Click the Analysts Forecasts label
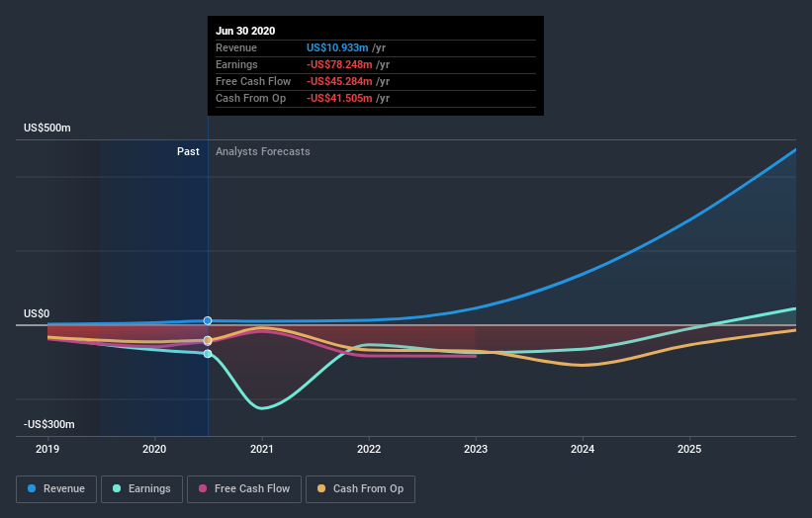Screen dimensions: 812x518 (x=262, y=151)
